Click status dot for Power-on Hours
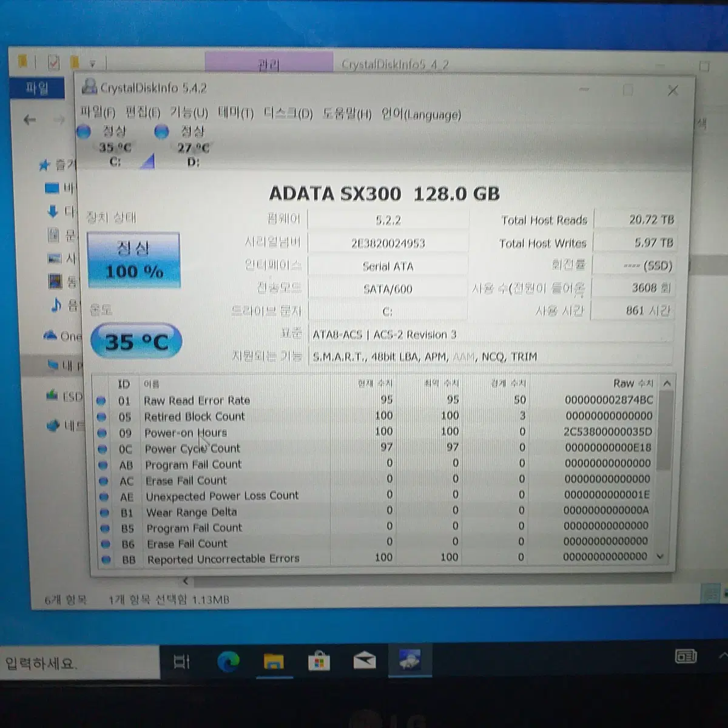The width and height of the screenshot is (728, 728). 103,433
